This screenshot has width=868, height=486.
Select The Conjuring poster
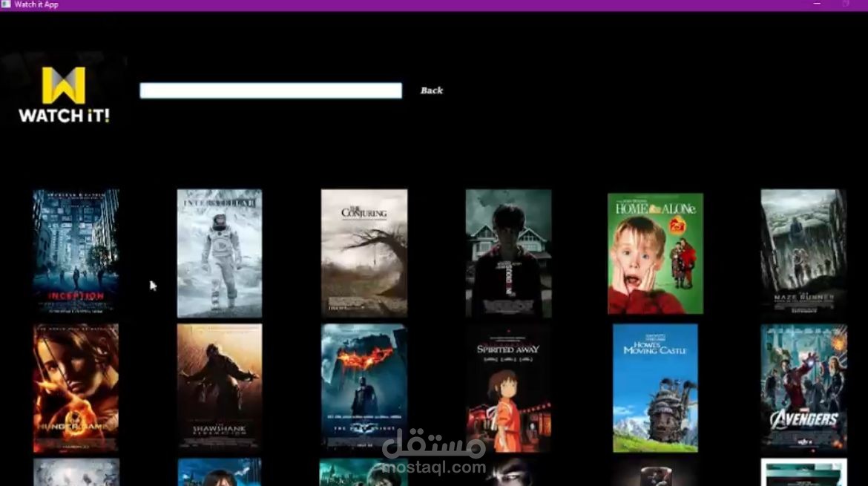(364, 253)
